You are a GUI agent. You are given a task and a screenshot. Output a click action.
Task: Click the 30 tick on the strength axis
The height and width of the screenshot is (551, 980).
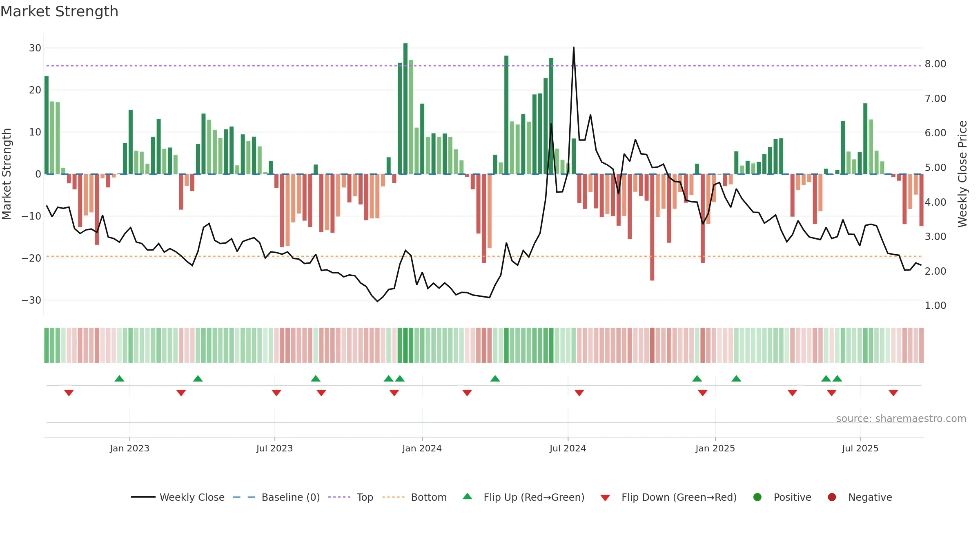[35, 48]
